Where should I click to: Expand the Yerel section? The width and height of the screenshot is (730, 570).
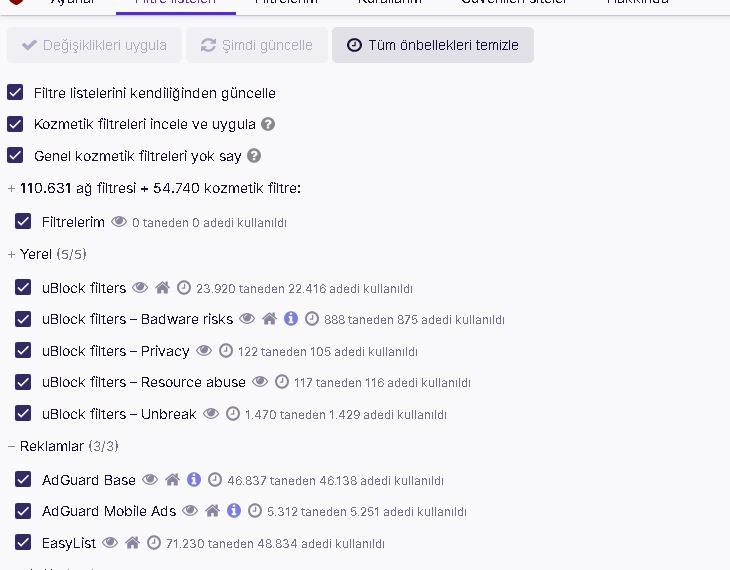coord(11,255)
